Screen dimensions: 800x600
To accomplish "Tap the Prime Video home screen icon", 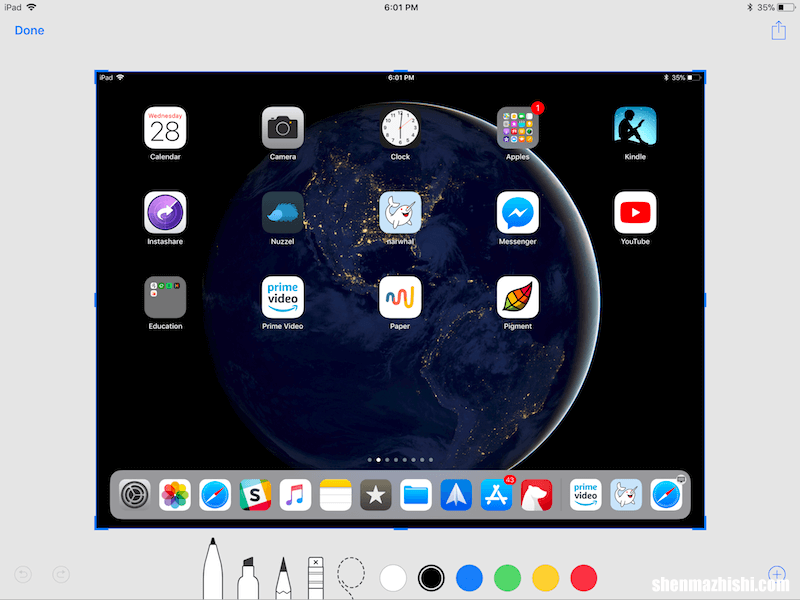I will tap(283, 297).
